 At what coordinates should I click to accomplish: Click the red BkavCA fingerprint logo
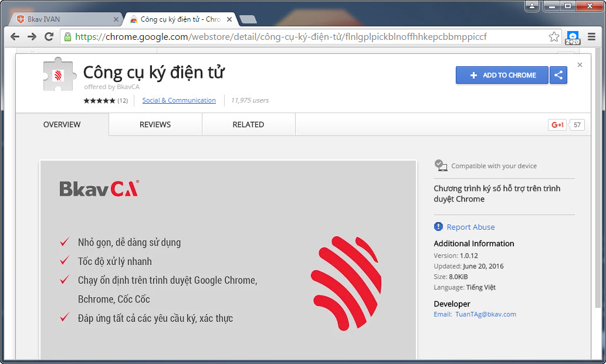coord(346,283)
